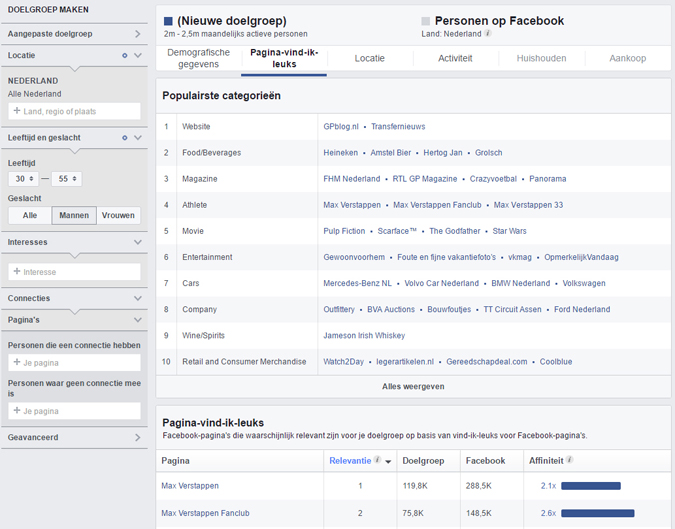Viewport: 675px width, 529px height.
Task: Open Jameson Irish Whiskey link
Action: tap(364, 335)
